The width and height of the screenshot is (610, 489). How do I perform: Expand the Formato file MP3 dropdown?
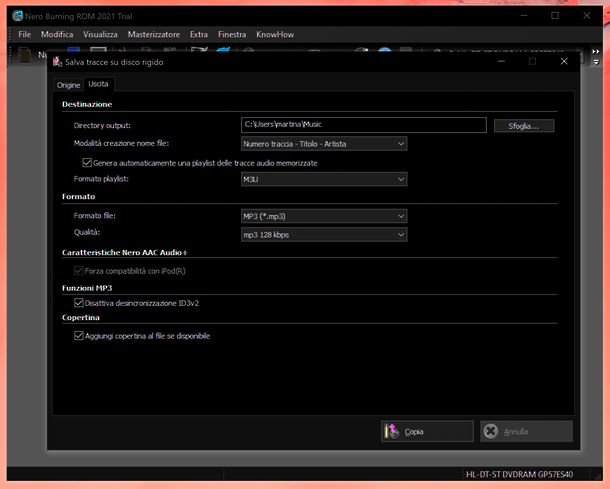pos(324,216)
